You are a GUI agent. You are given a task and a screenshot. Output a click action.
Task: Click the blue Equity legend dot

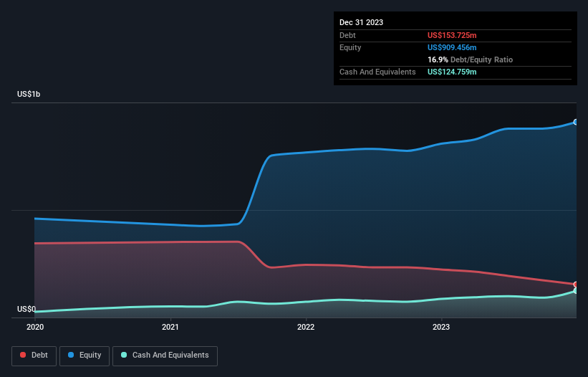71,355
